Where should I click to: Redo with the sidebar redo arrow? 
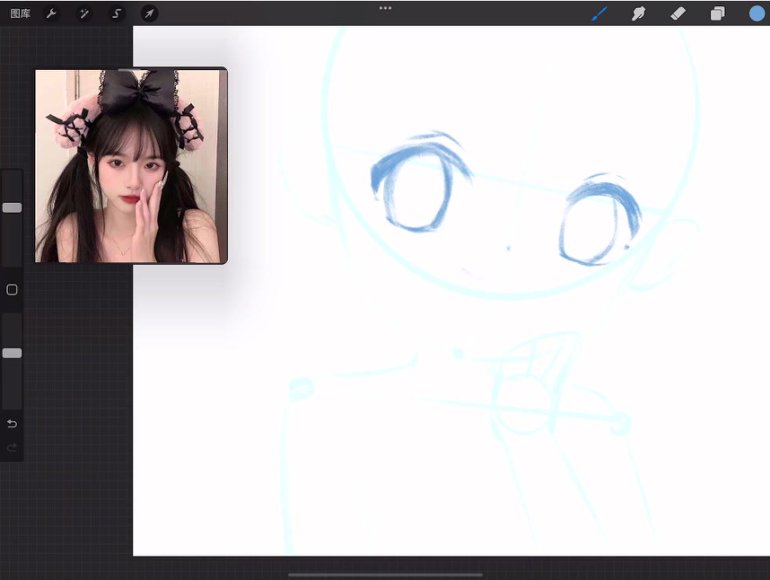click(12, 447)
